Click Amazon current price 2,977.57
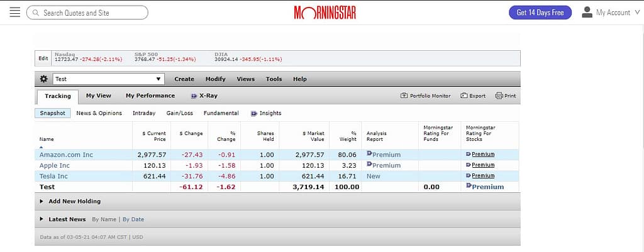The height and width of the screenshot is (252, 644). (152, 155)
